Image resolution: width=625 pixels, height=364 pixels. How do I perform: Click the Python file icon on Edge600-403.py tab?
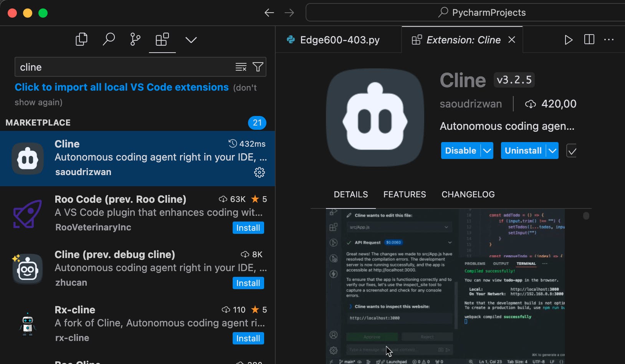(291, 40)
